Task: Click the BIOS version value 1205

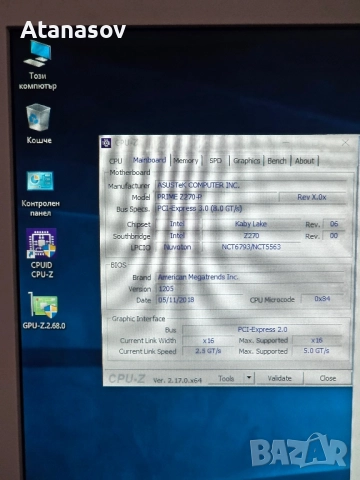Action: click(x=199, y=289)
